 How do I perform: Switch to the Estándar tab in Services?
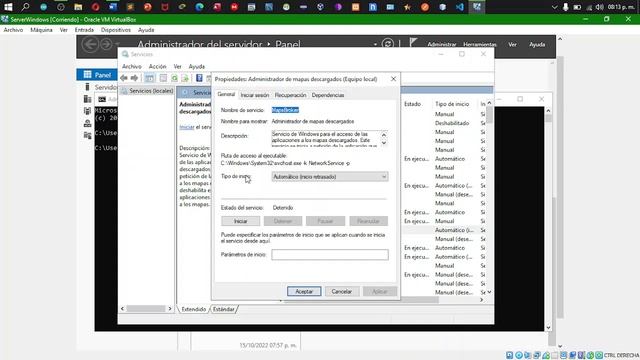coord(224,309)
